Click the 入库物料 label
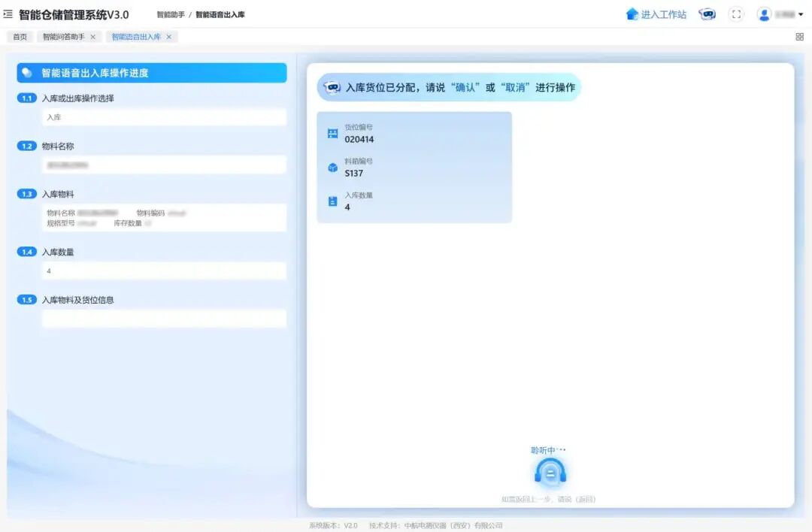Screen dimensions: 812x532 (58, 194)
